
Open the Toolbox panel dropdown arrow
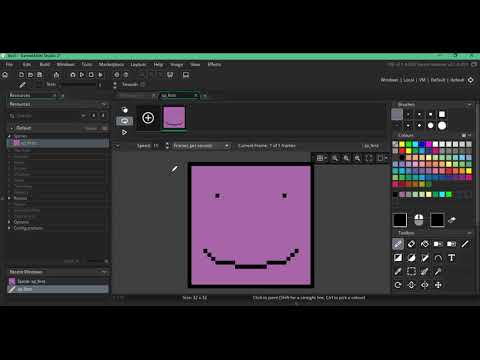469,233
